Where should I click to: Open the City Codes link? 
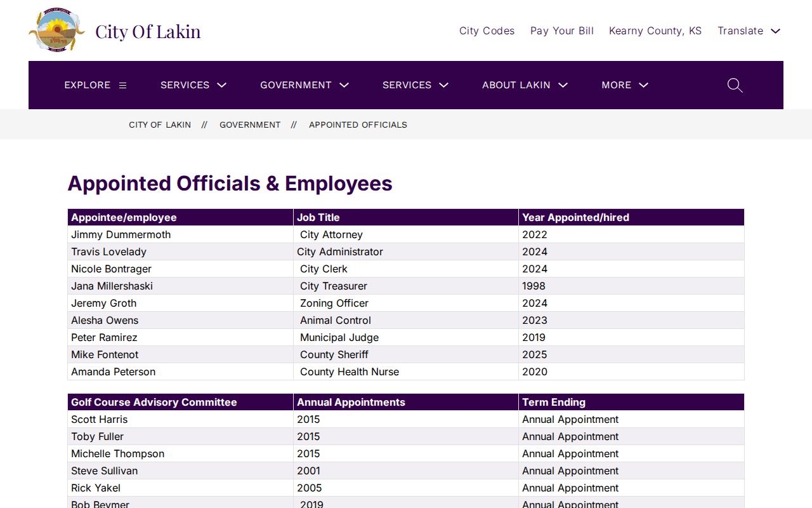click(487, 30)
